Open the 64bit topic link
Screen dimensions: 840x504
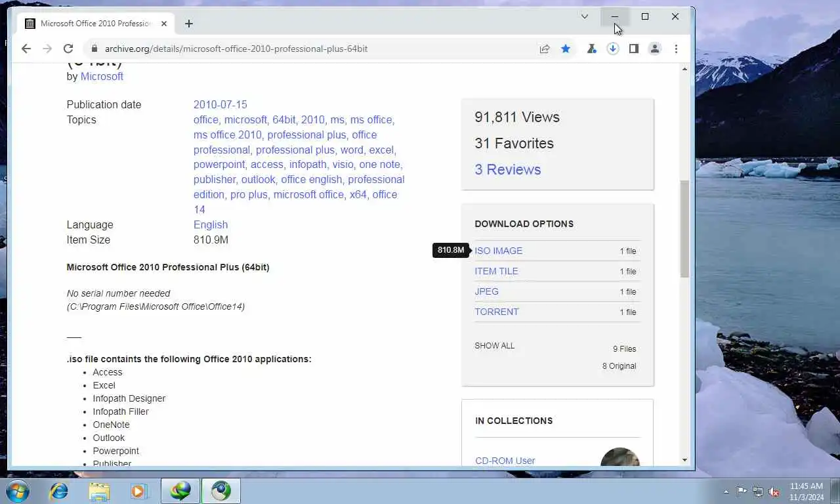284,120
